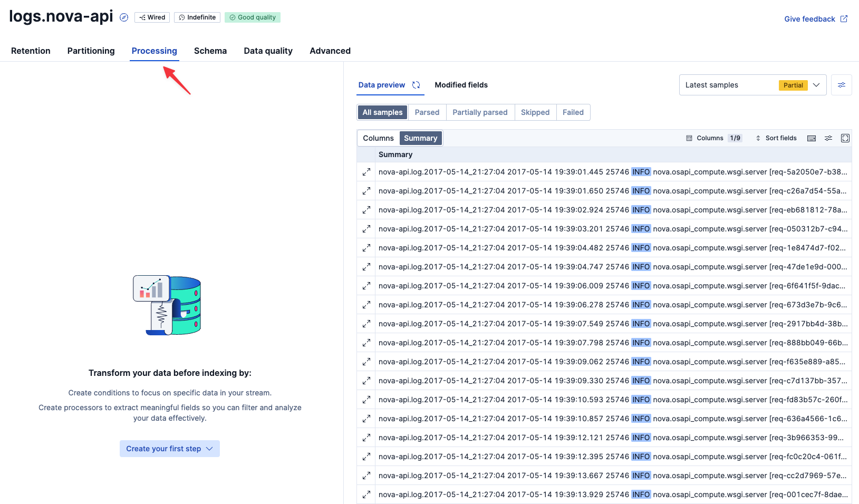
Task: Expand row with timestamp 19:39:01.445
Action: tap(366, 172)
